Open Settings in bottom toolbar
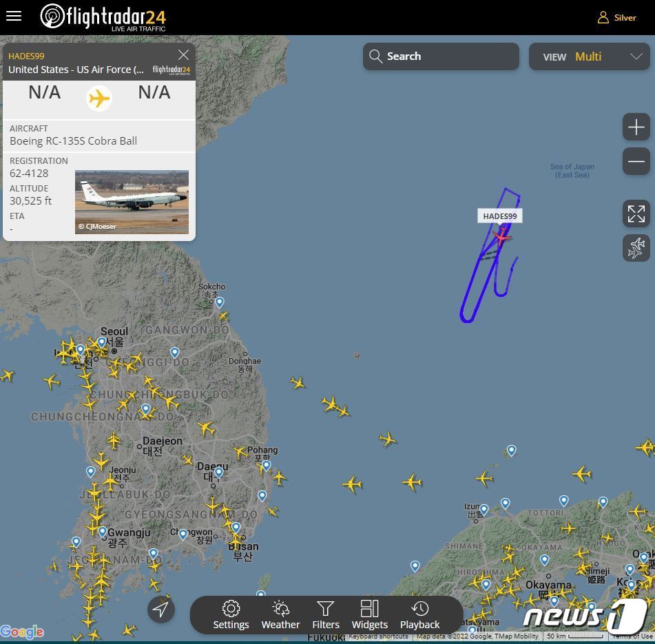Viewport: 655px width, 644px height. [x=231, y=615]
